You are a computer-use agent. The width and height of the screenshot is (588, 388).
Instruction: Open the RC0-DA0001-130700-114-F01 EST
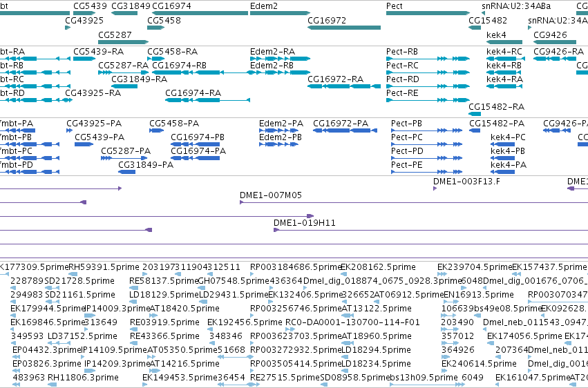[290, 329]
